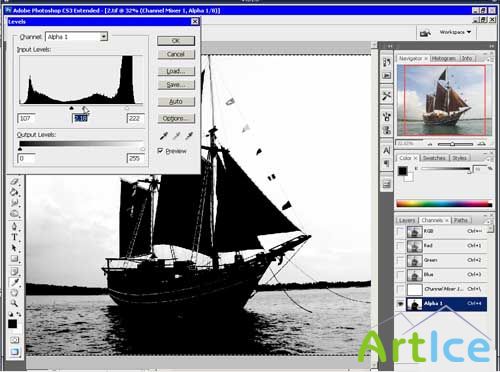Select the Zoom magnifier tool
The height and width of the screenshot is (372, 500).
[x=14, y=303]
